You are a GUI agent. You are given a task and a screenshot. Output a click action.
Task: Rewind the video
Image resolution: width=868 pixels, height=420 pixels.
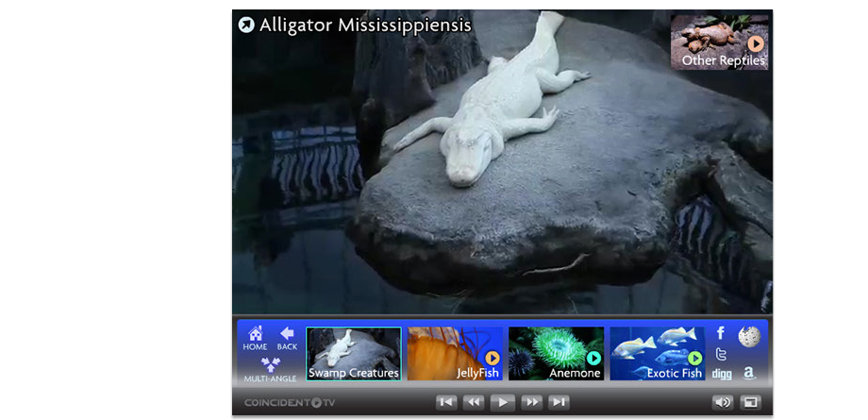pos(474,402)
